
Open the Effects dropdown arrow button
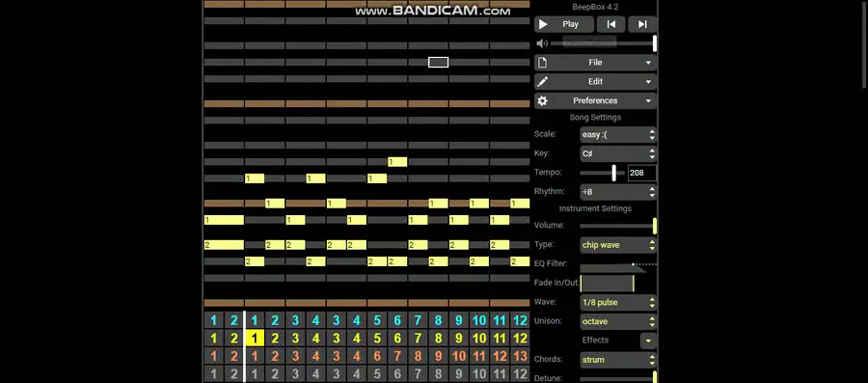click(x=648, y=341)
